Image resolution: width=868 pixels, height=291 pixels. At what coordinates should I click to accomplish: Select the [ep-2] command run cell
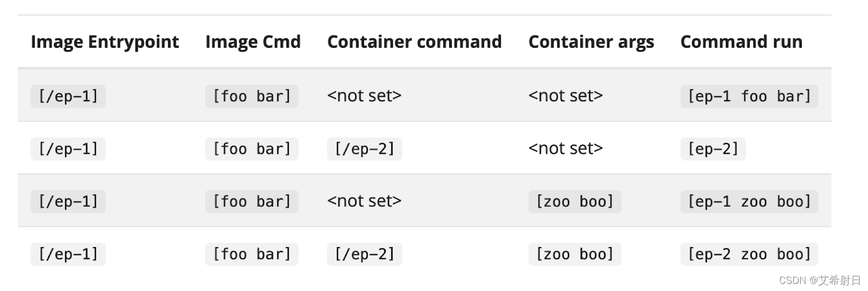713,149
